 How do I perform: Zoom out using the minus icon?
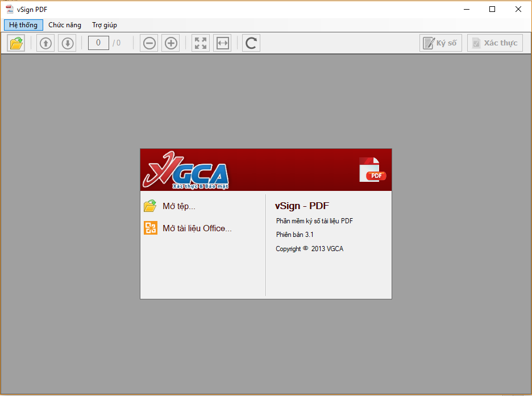click(x=149, y=43)
